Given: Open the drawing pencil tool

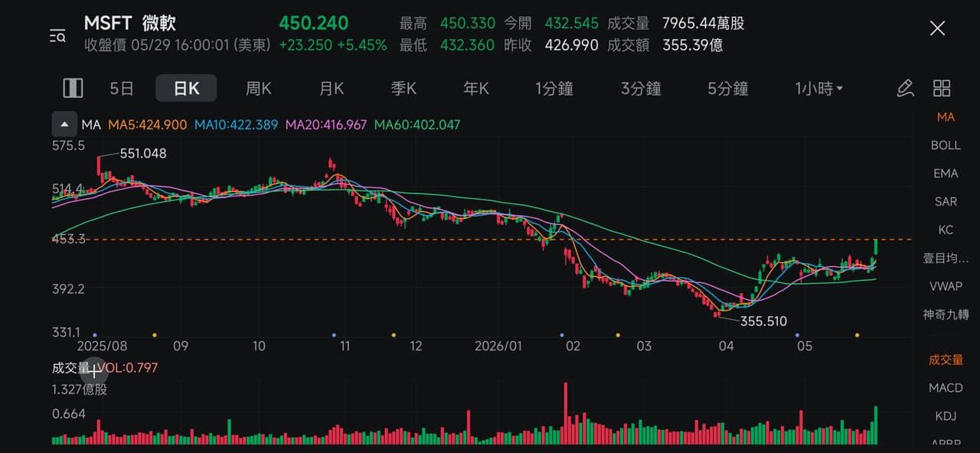Looking at the screenshot, I should click(x=905, y=88).
